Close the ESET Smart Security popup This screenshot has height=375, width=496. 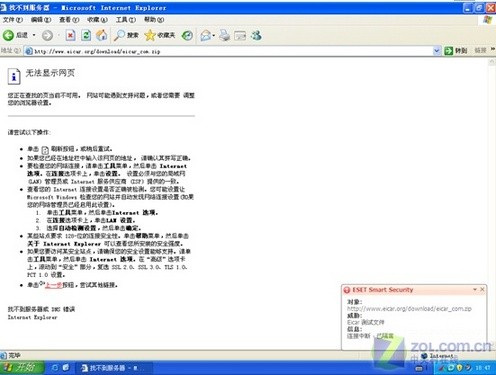pos(482,289)
